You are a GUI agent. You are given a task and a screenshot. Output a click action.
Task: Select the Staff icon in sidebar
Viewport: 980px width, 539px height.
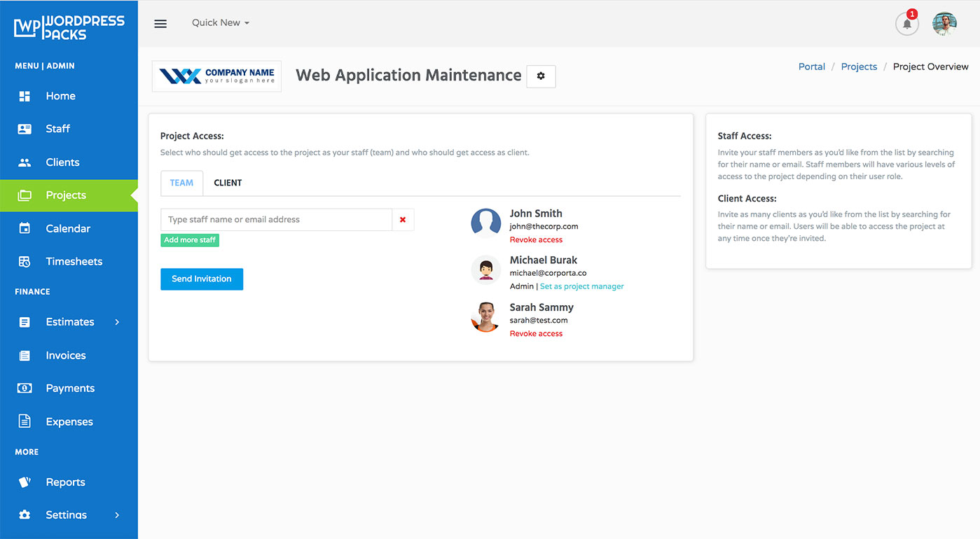24,129
